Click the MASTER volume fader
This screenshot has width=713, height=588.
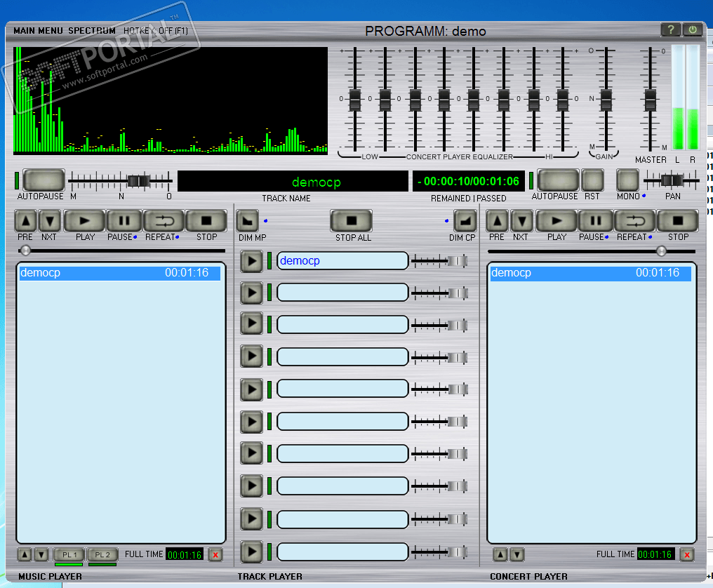click(651, 100)
